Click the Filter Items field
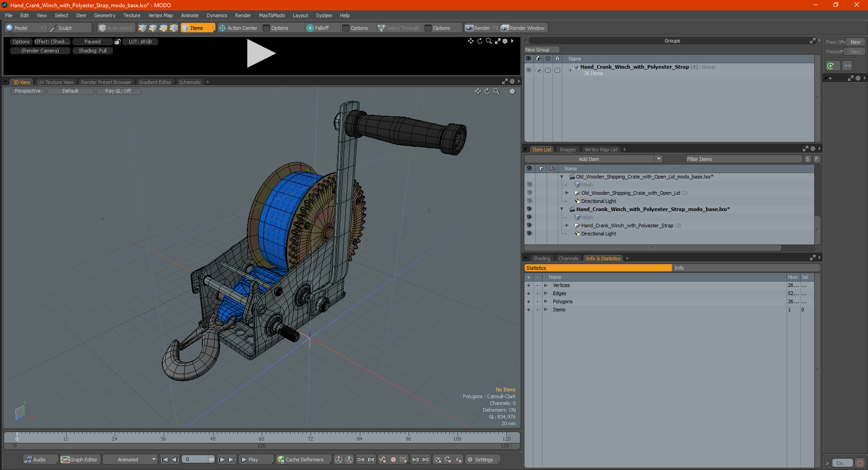This screenshot has width=868, height=470. click(744, 159)
